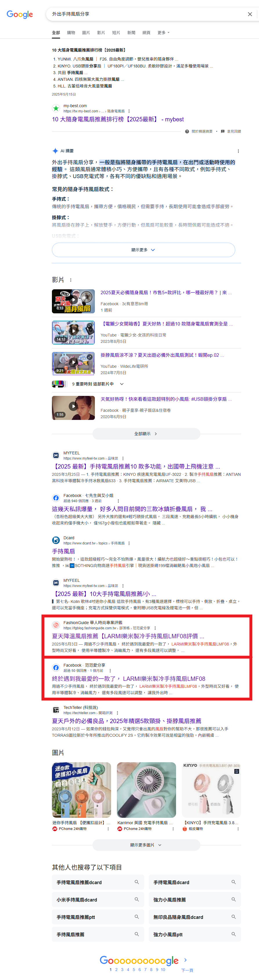
Task: Click the Facebook icon for 范范愛分享
Action: (56, 668)
